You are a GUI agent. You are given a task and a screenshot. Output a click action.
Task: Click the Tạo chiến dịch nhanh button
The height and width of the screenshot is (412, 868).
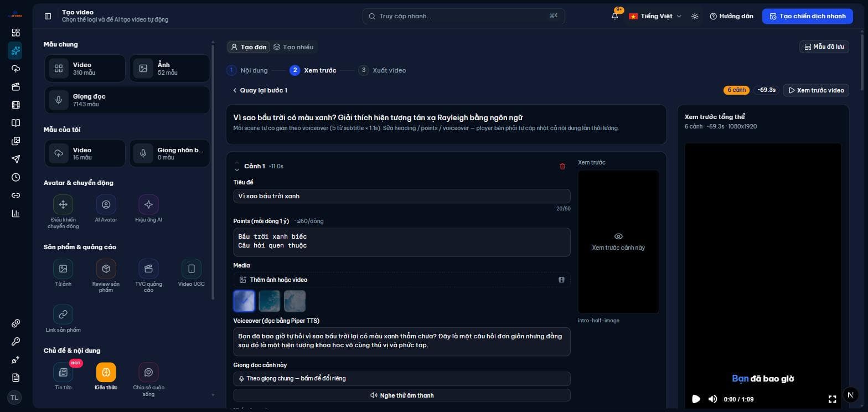(x=807, y=16)
